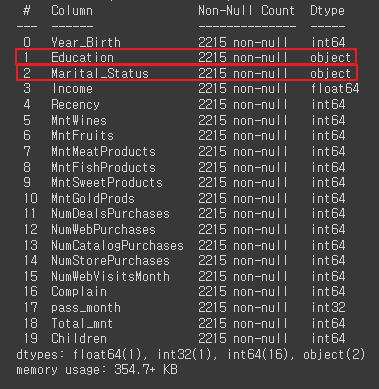This screenshot has width=379, height=389.
Task: Click the 'Children' column name
Action: coord(79,339)
